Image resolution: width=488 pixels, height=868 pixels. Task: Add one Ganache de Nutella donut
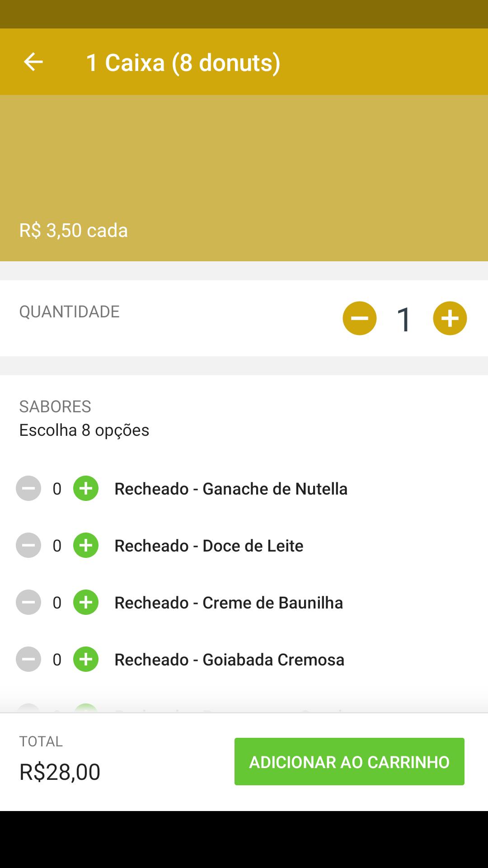86,488
